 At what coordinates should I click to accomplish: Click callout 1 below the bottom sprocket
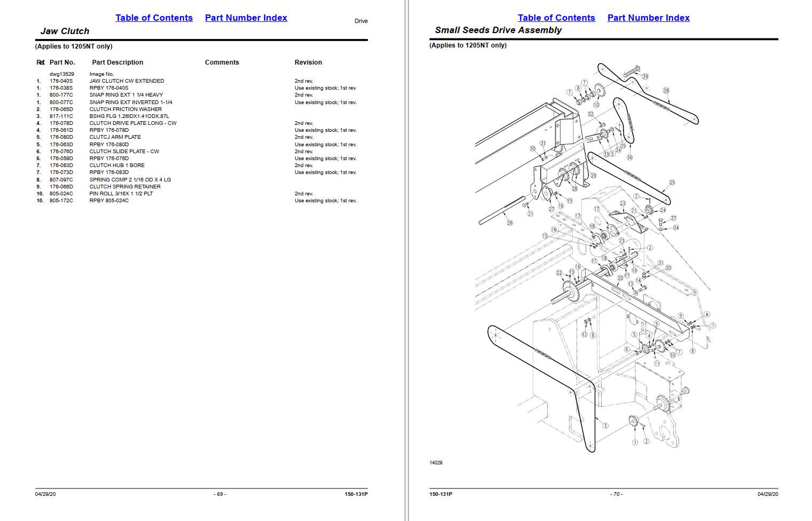click(635, 443)
